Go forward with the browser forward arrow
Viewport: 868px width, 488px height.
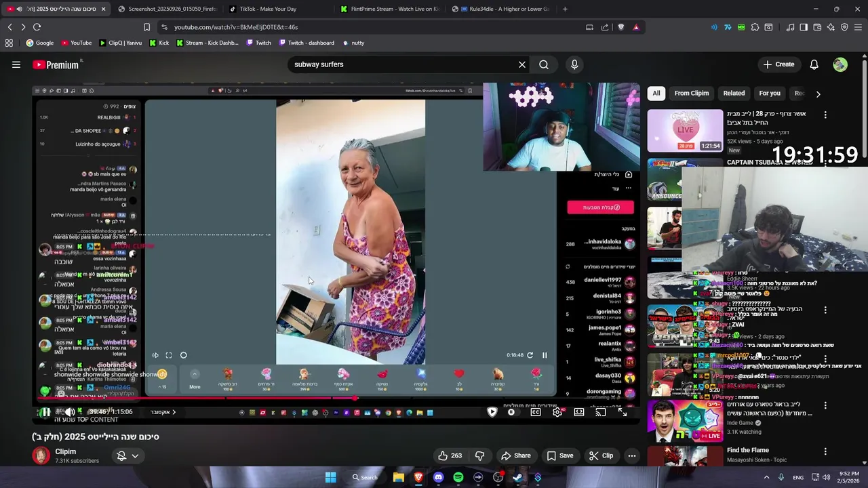[23, 27]
